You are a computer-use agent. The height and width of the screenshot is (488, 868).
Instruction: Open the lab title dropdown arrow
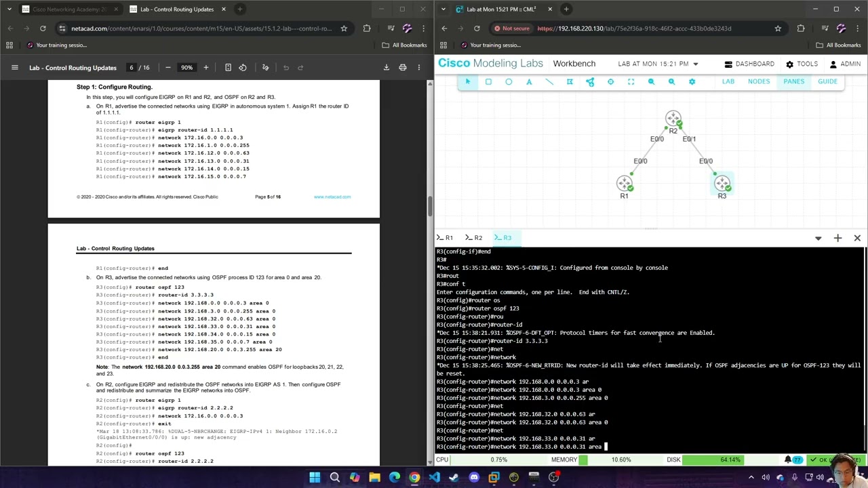pos(695,64)
